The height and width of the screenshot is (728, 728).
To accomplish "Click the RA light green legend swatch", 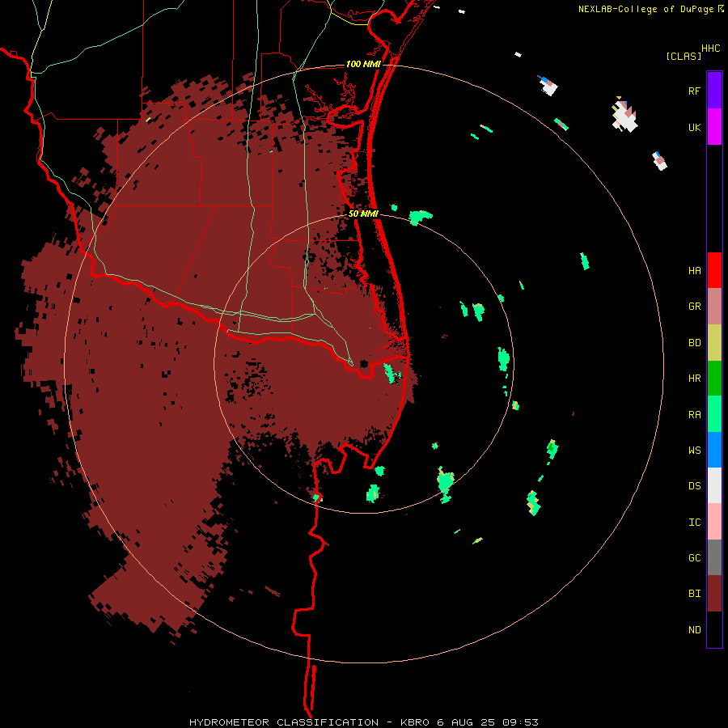I will click(714, 414).
